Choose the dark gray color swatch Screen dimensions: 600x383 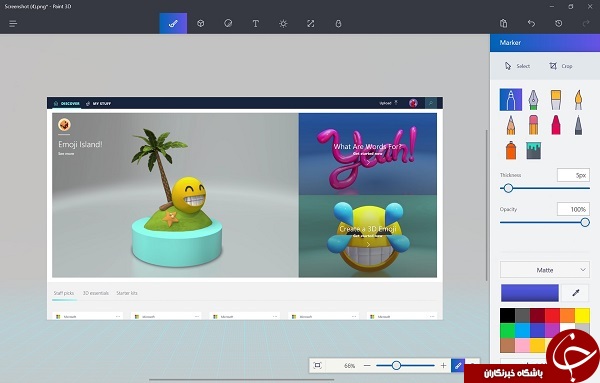522,316
